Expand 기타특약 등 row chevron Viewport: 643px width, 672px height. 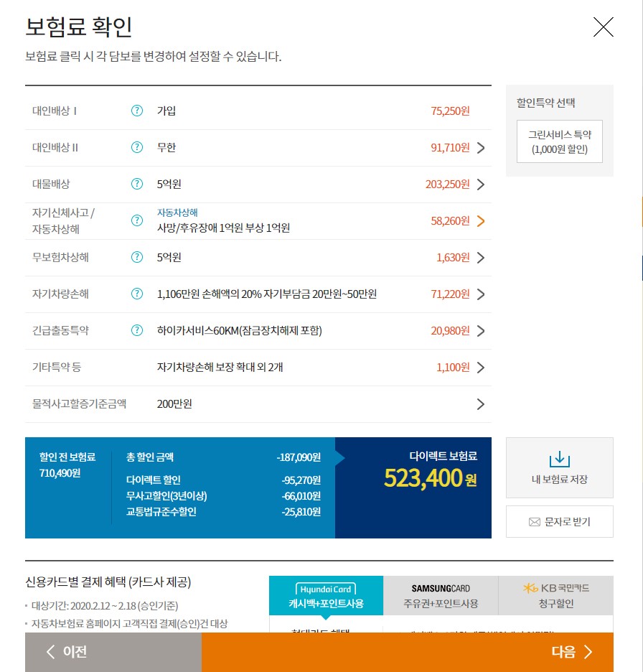click(x=481, y=368)
